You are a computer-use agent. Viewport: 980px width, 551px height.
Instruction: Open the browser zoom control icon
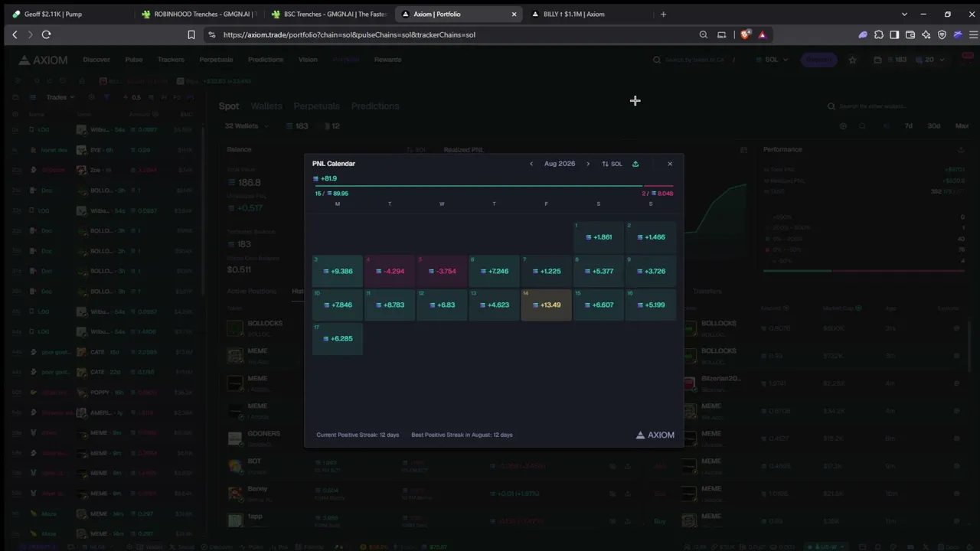pos(703,34)
